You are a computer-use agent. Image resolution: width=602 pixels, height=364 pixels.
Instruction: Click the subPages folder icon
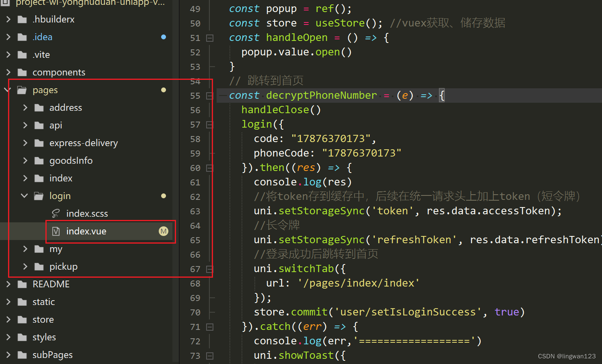click(22, 355)
